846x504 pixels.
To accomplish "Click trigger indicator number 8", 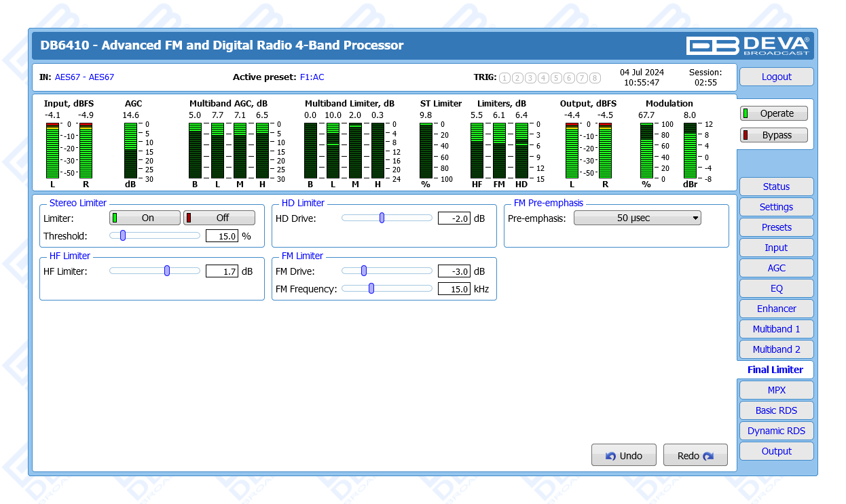I will [595, 78].
